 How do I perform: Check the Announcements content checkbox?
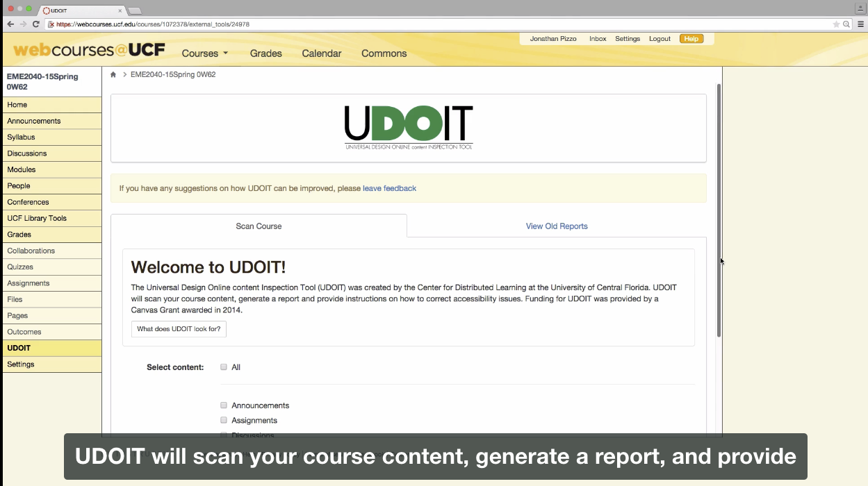[x=224, y=405]
